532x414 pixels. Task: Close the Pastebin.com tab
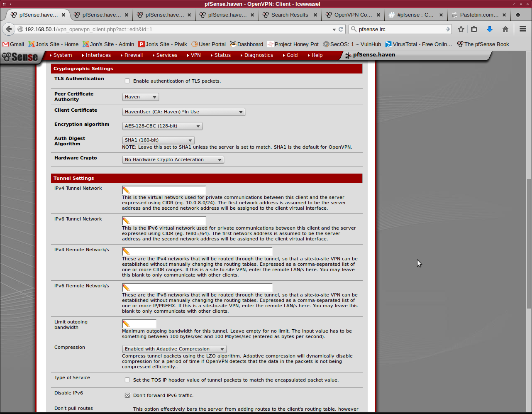505,15
